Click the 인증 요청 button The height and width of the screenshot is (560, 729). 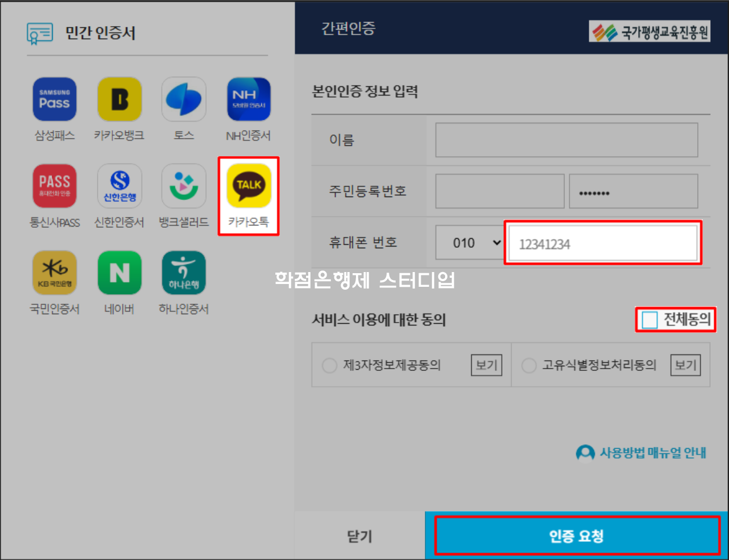click(x=577, y=536)
